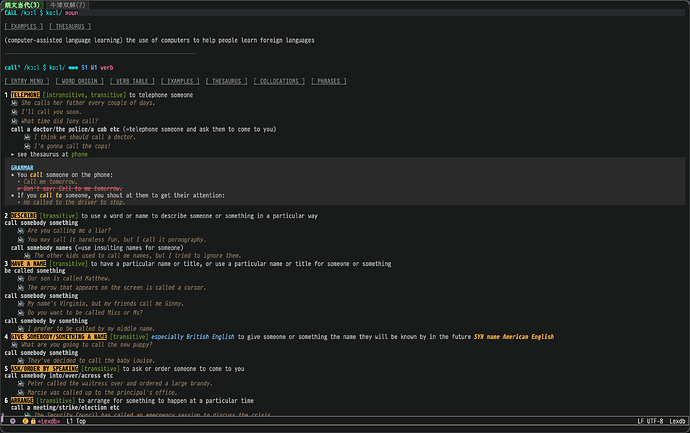Click EXAMPLES button under the CALL noun entry
The image size is (690, 433).
pyautogui.click(x=25, y=27)
